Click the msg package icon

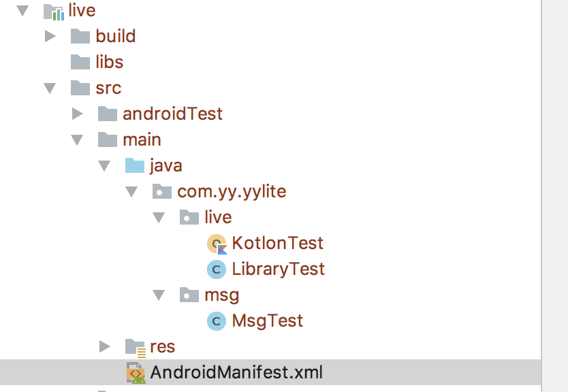(189, 295)
